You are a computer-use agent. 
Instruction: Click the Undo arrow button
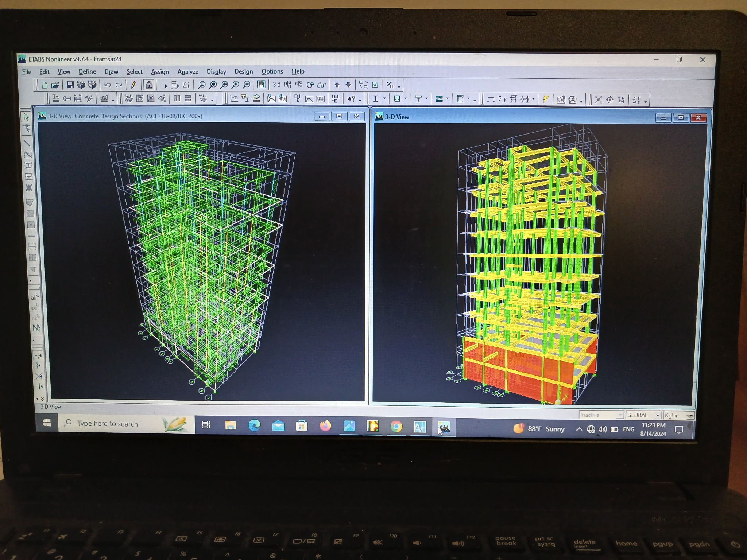(x=108, y=85)
